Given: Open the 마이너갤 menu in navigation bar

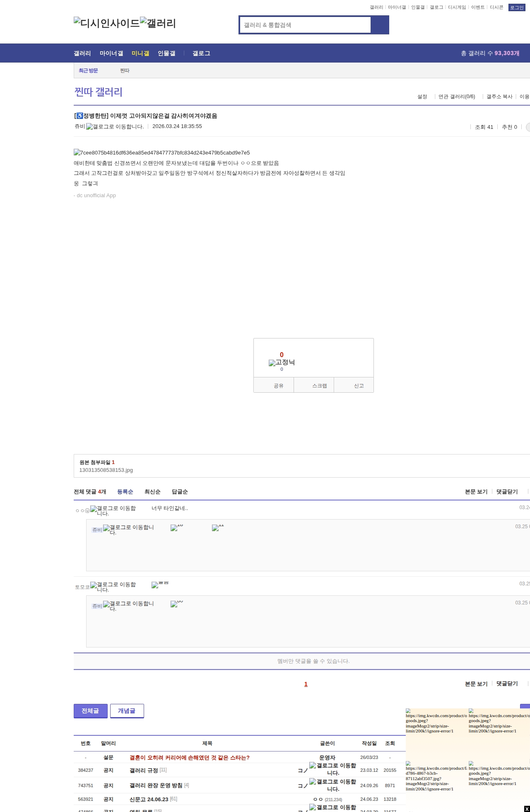Looking at the screenshot, I should 111,53.
